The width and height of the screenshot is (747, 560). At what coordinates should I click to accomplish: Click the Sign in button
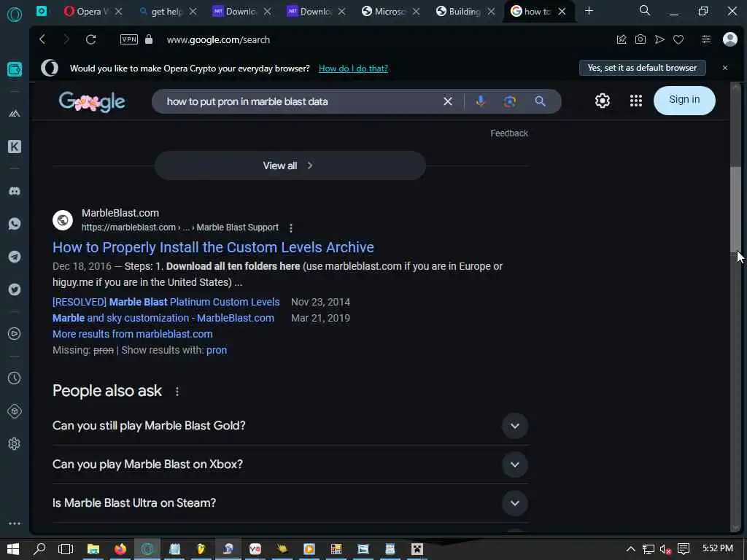[684, 100]
